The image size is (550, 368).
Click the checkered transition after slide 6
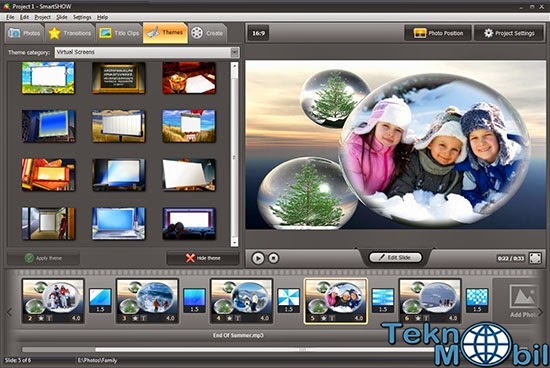pos(477,300)
